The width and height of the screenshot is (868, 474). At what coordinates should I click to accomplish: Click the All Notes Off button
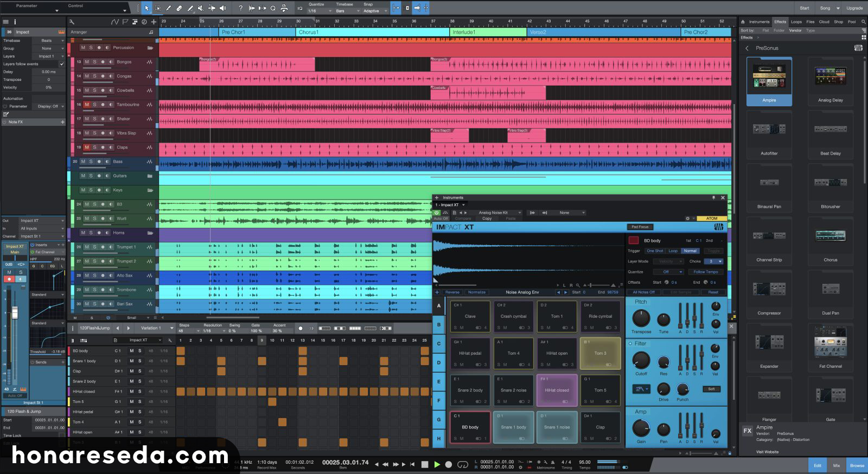point(643,292)
